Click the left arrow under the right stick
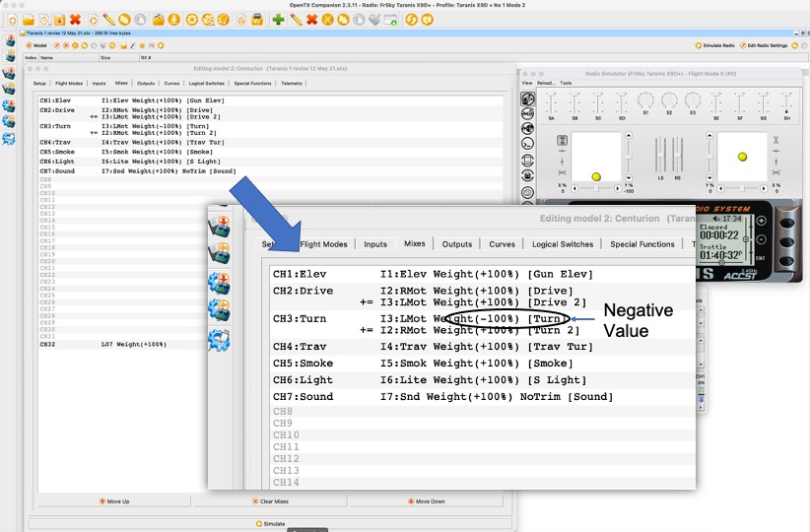This screenshot has height=532, width=810. tap(720, 188)
